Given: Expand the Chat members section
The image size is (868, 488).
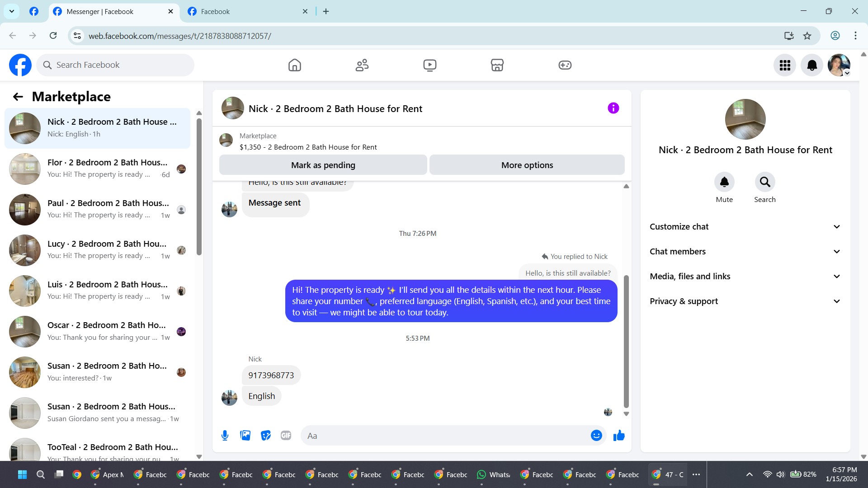Looking at the screenshot, I should pos(745,252).
